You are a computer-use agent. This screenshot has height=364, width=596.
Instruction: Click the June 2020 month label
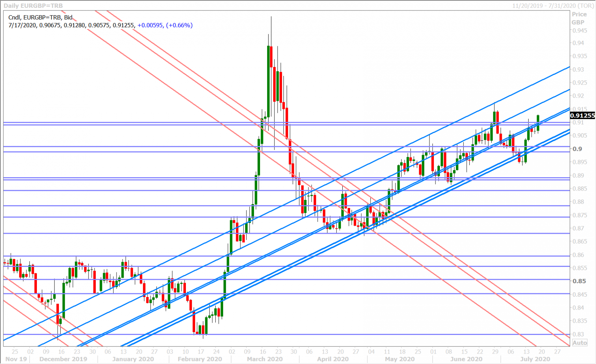click(466, 359)
